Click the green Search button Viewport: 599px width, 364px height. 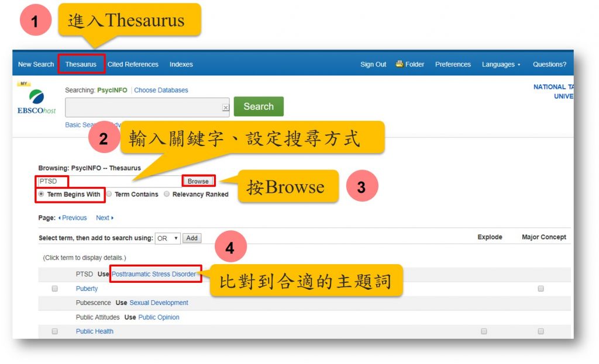click(x=259, y=106)
